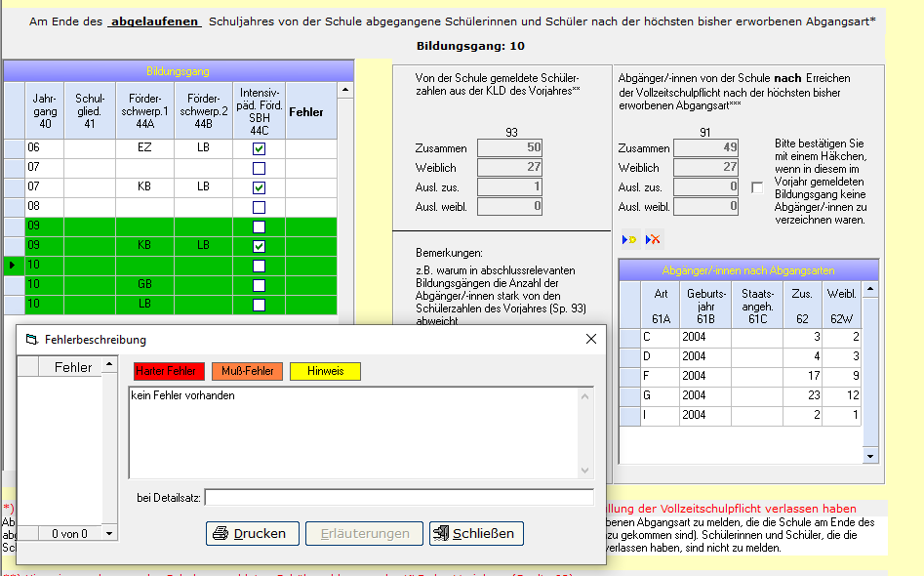Toggle Intensivpäd. checkbox for Jahrgang 08 row

tap(259, 208)
